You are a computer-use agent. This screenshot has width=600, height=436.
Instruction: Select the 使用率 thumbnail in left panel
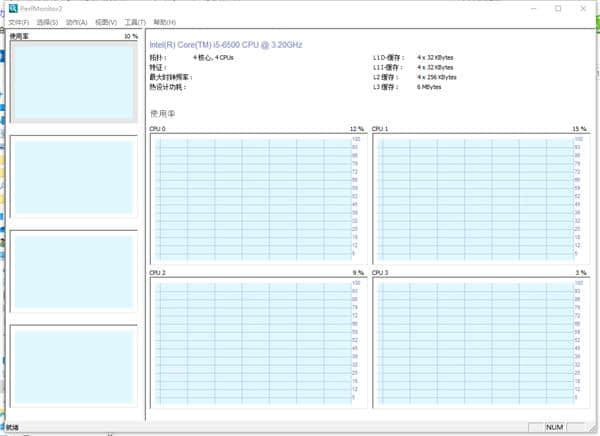click(x=73, y=82)
